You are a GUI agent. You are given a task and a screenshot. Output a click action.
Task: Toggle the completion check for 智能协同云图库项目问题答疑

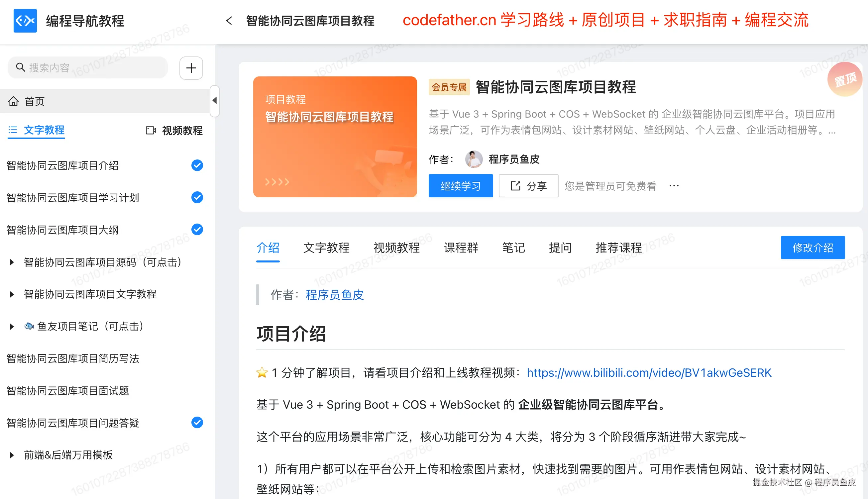click(x=197, y=423)
